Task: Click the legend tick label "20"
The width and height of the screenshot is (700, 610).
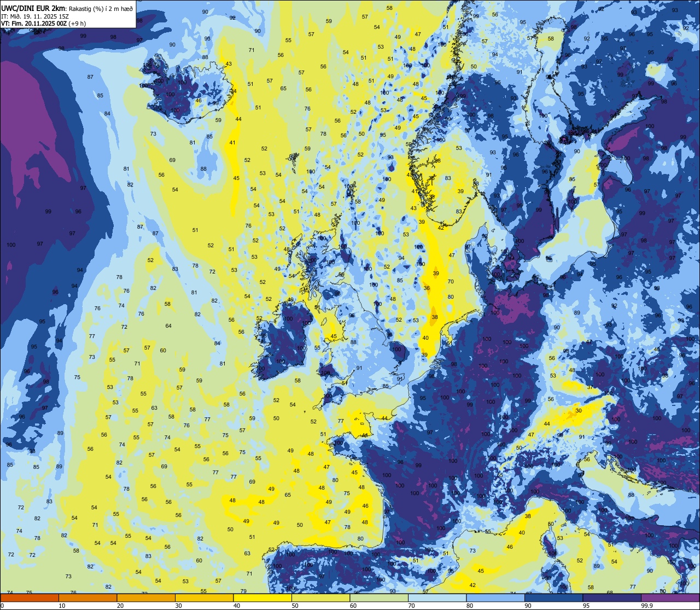Action: point(120,606)
